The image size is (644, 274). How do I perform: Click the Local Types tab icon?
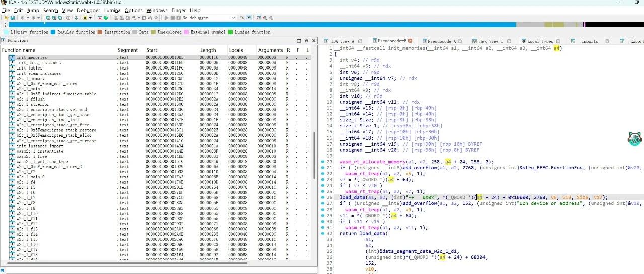(x=523, y=41)
